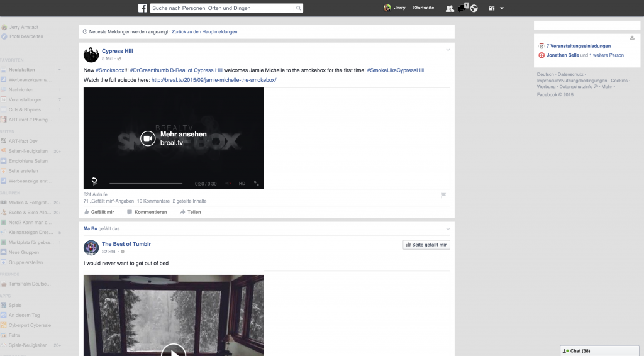Image resolution: width=644 pixels, height=356 pixels.
Task: Open Neuigkeiten options dropdown arrow
Action: [x=60, y=70]
